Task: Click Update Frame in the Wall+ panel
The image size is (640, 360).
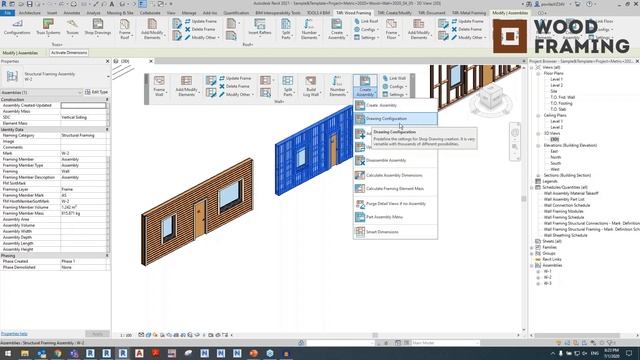Action: click(235, 78)
